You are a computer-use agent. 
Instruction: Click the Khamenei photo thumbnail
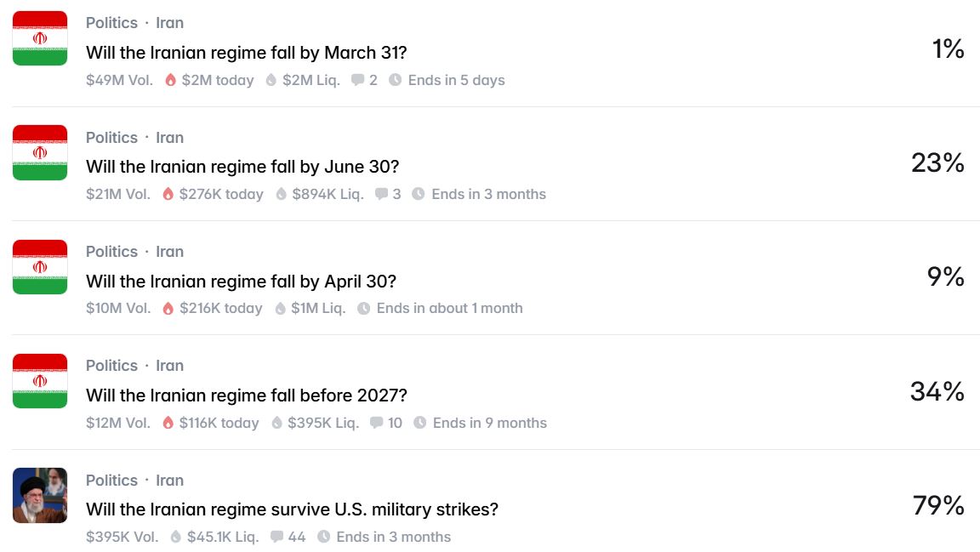coord(40,495)
